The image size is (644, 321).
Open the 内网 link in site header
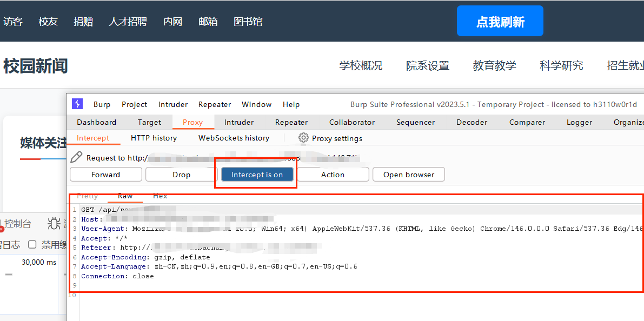click(x=172, y=21)
